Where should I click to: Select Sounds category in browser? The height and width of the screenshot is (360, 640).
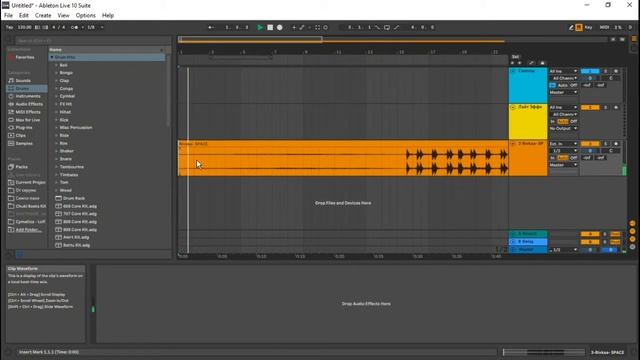[23, 81]
